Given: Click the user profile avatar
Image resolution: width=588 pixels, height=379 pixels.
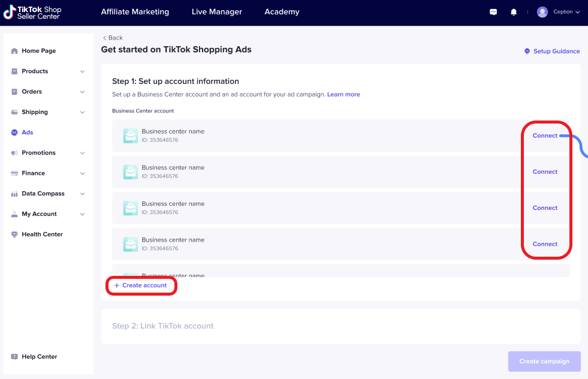Looking at the screenshot, I should [x=542, y=12].
